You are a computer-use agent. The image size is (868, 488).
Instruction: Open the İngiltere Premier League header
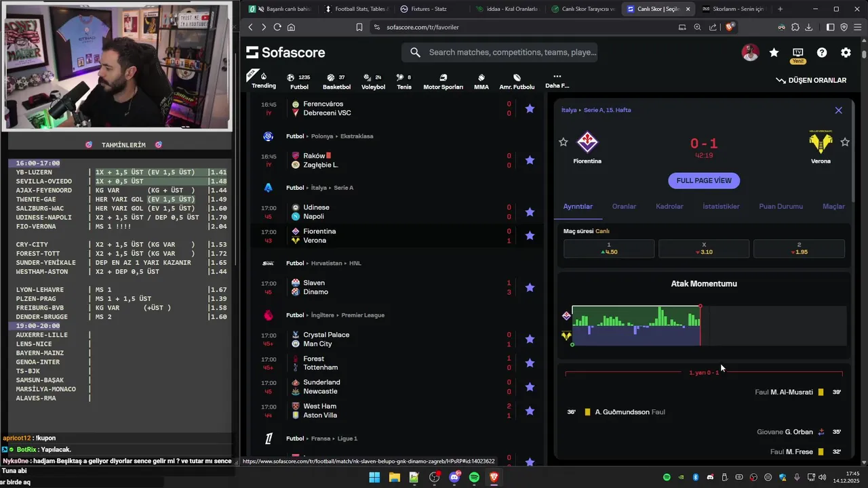pos(335,315)
